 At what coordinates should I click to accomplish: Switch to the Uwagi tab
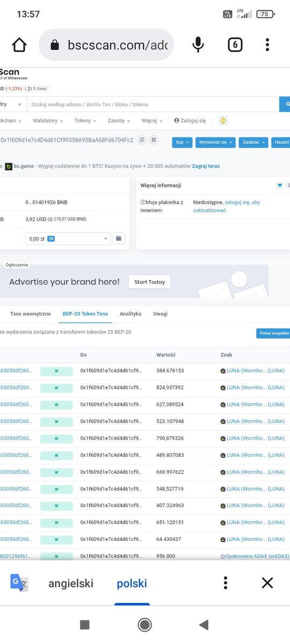coord(160,314)
